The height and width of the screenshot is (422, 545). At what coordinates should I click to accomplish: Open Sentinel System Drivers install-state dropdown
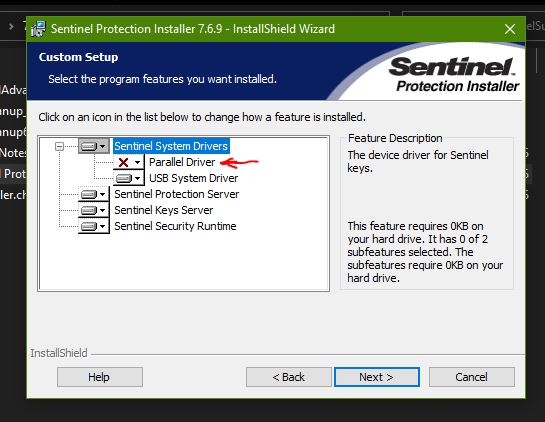pyautogui.click(x=94, y=146)
